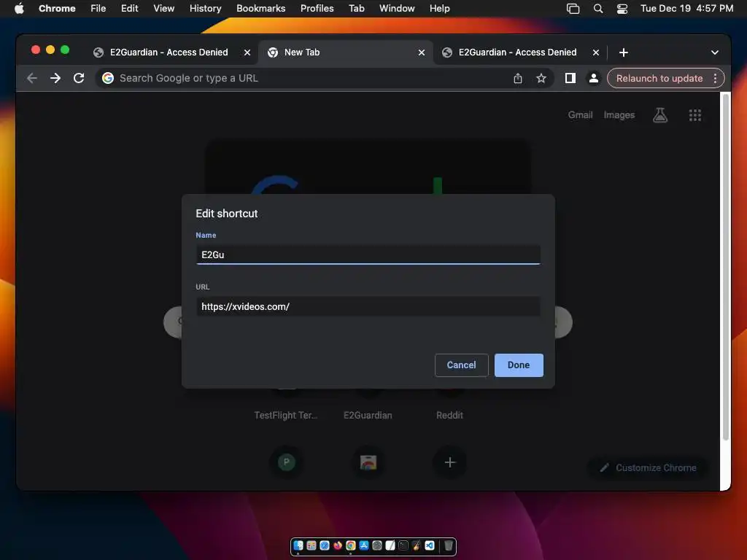
Task: Open Spotlight search in menu bar
Action: [598, 8]
